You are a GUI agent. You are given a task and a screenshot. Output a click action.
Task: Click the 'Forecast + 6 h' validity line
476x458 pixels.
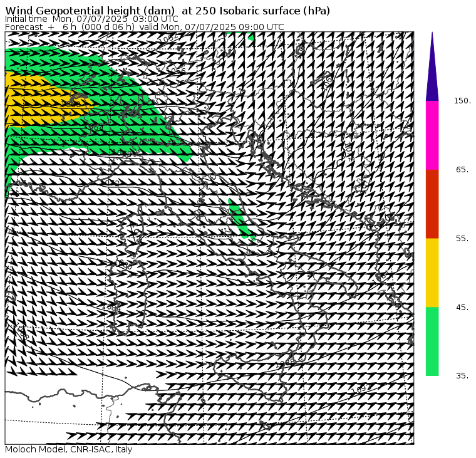click(x=145, y=27)
